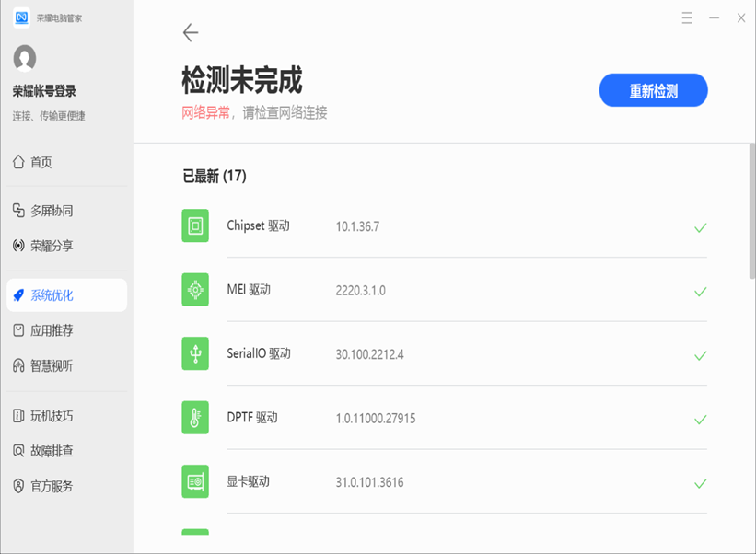Select 荣耀分享 in sidebar
Image resolution: width=756 pixels, height=554 pixels.
pyautogui.click(x=51, y=246)
